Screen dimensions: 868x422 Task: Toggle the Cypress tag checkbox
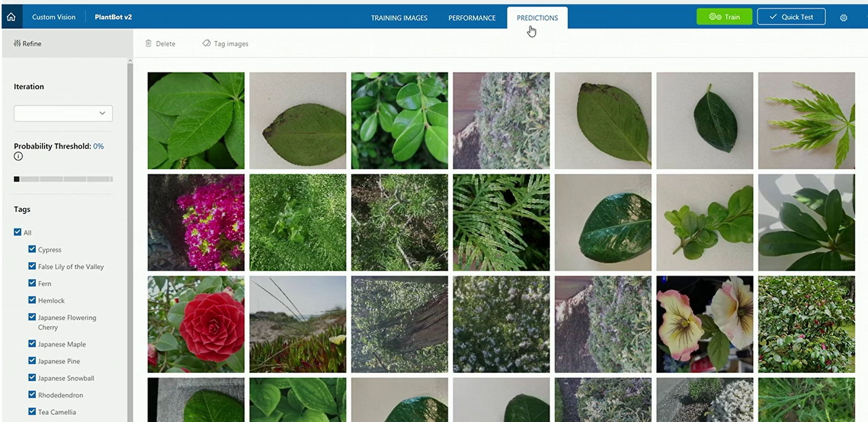32,249
